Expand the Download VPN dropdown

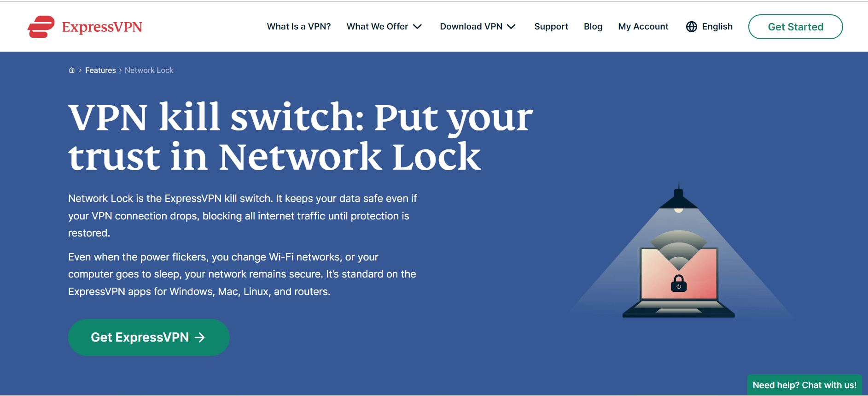point(478,26)
